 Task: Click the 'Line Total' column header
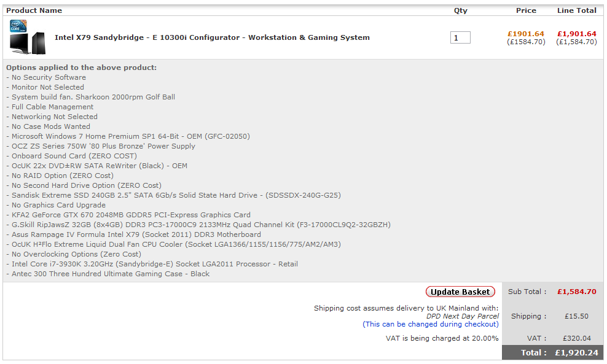point(577,10)
